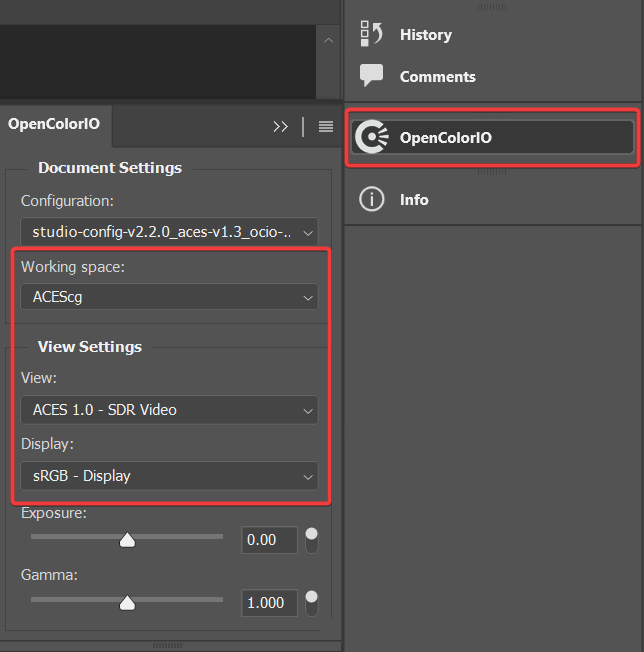The image size is (644, 652).
Task: Open the OpenColorIO panel hamburger menu
Action: [x=325, y=126]
